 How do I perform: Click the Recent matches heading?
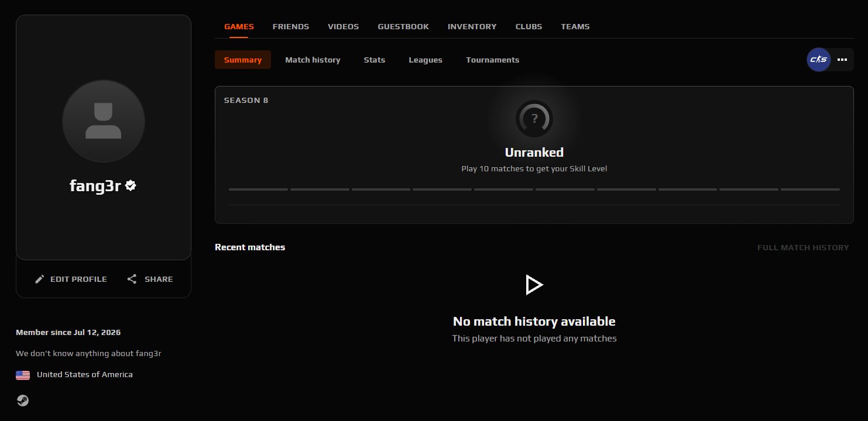[250, 247]
